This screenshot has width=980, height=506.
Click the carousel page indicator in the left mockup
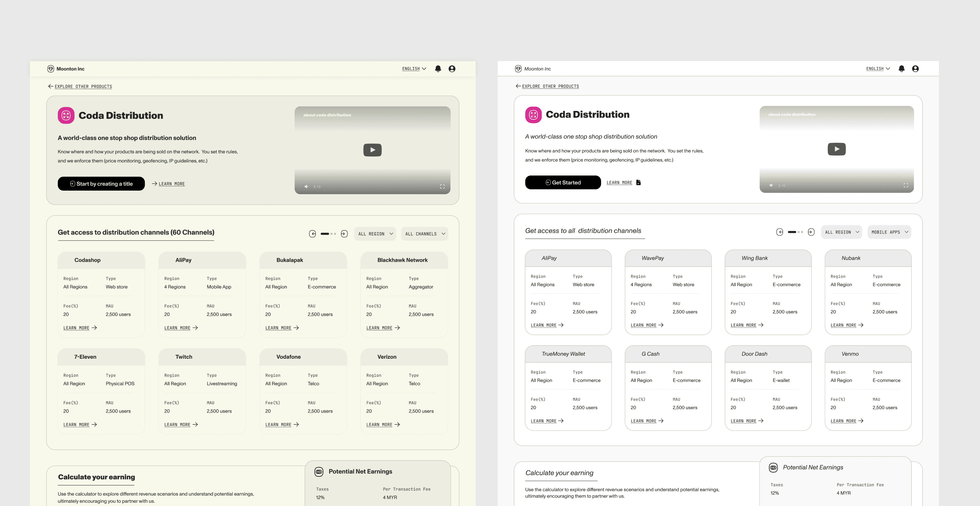(x=328, y=234)
